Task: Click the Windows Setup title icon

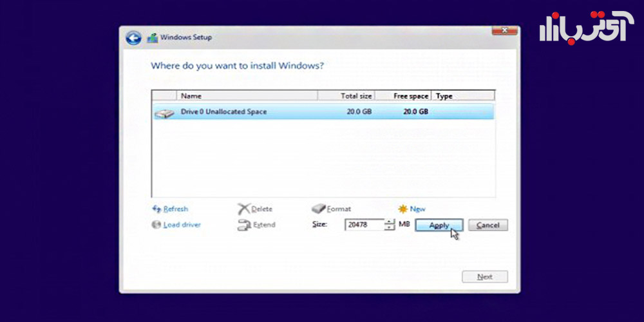Action: (153, 38)
